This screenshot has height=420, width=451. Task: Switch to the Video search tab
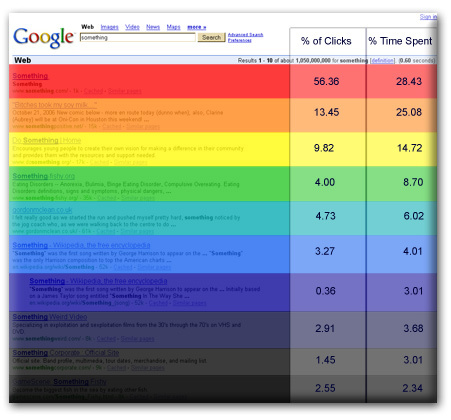coord(132,27)
